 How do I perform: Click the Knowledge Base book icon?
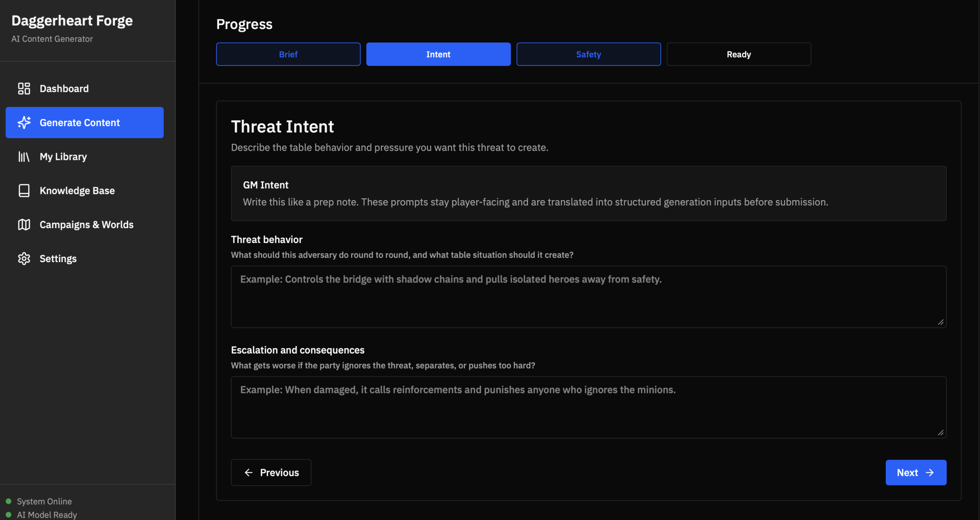coord(24,191)
